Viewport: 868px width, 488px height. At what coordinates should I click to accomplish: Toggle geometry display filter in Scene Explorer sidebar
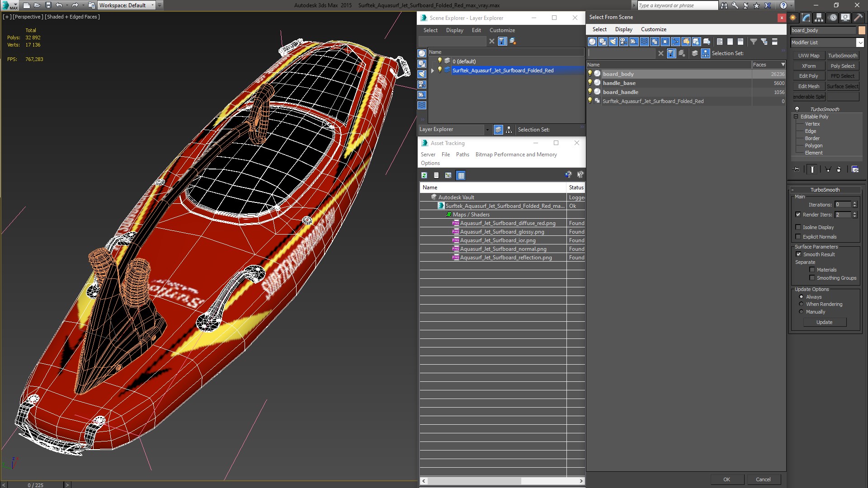point(422,53)
